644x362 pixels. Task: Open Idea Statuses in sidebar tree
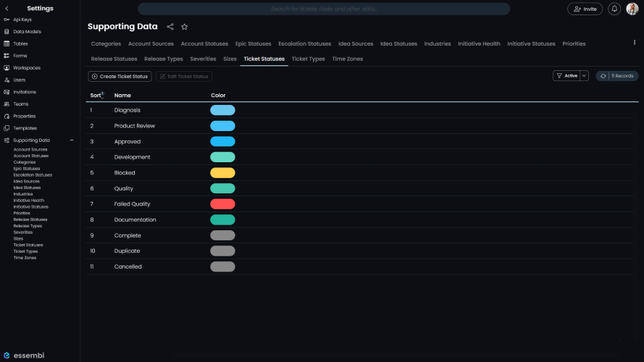pyautogui.click(x=27, y=188)
